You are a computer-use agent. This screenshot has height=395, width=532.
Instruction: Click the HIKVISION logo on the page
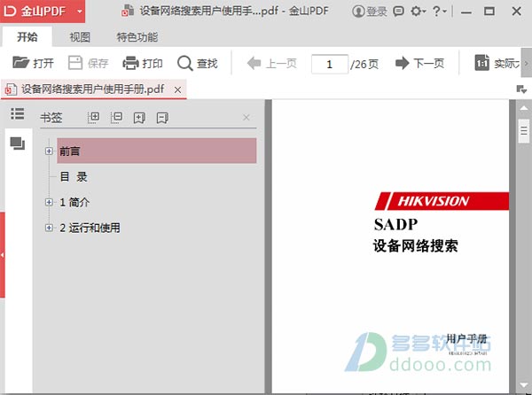pyautogui.click(x=442, y=201)
